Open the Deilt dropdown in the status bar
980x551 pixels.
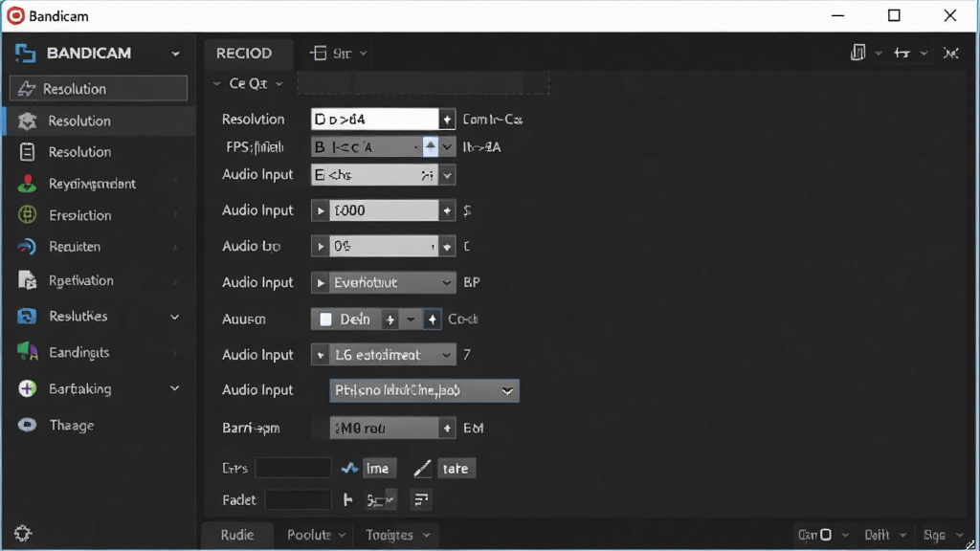[x=902, y=536]
